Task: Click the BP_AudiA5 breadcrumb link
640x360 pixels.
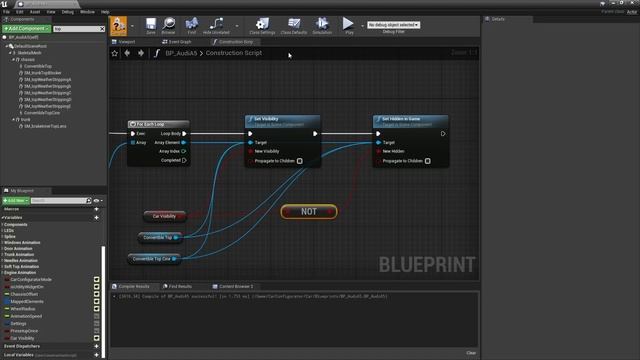Action: pyautogui.click(x=181, y=53)
